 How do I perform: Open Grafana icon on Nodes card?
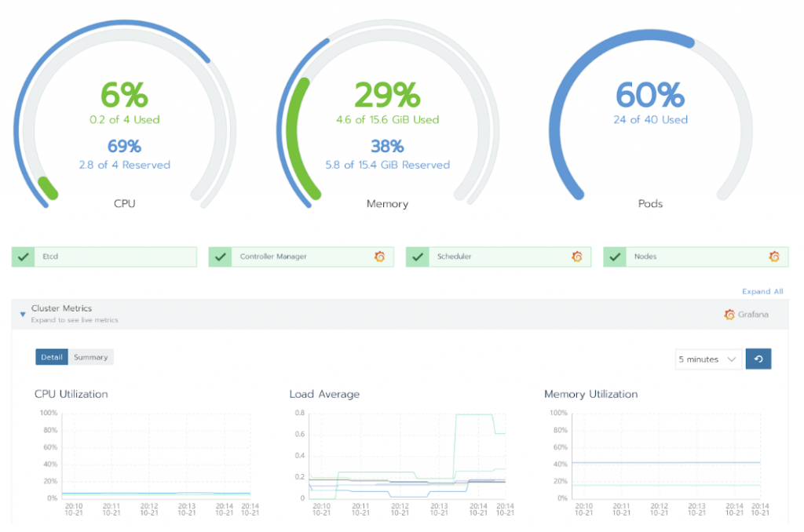(x=774, y=257)
